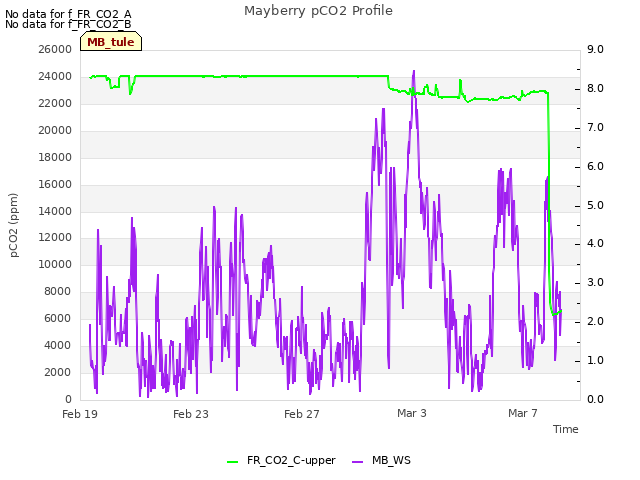The image size is (640, 480).
Task: Click the 0.0 right-axis tick label
Action: [595, 399]
